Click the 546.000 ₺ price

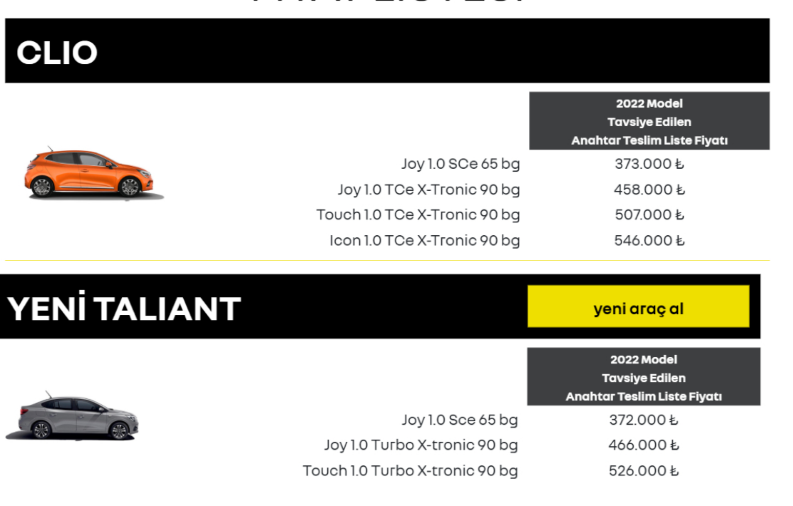coord(649,241)
